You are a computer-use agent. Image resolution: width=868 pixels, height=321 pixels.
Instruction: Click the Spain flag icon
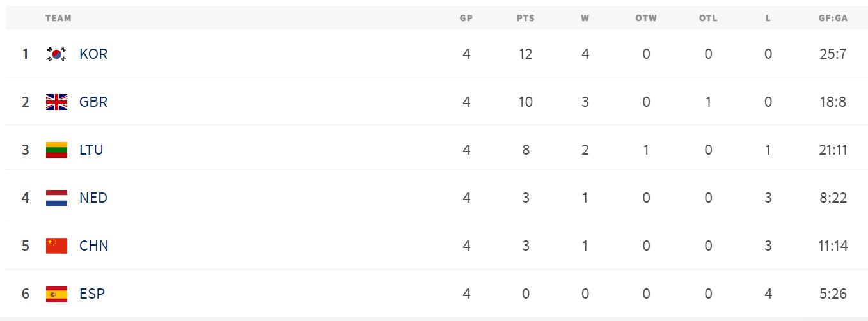pos(56,294)
